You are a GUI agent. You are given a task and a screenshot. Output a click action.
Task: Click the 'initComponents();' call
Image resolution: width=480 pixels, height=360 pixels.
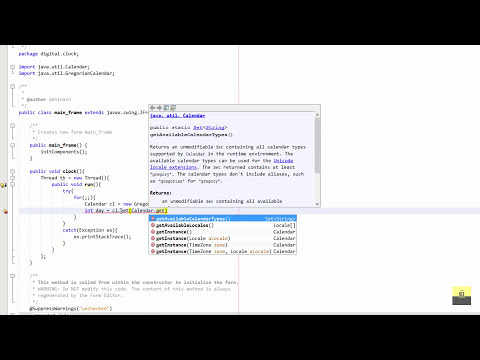pyautogui.click(x=64, y=152)
